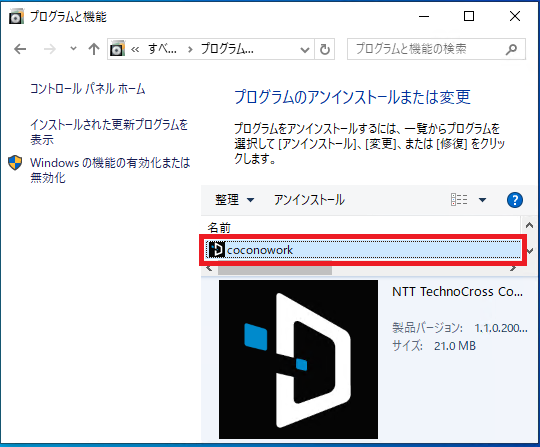This screenshot has height=447, width=540.
Task: Sort by the 名前 column header
Action: pos(219,227)
